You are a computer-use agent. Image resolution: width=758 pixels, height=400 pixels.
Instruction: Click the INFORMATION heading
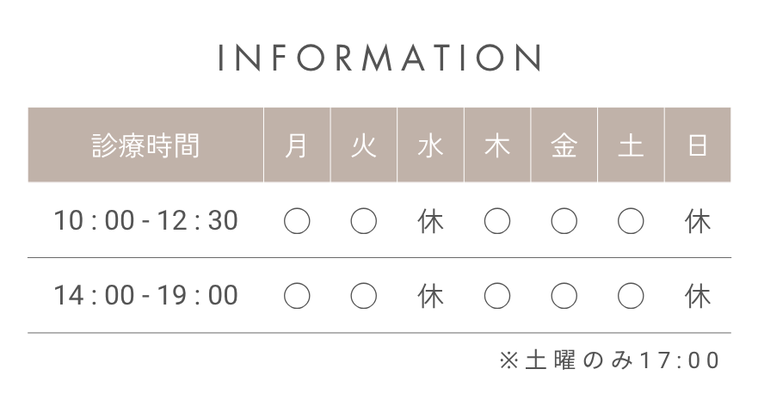point(379,58)
